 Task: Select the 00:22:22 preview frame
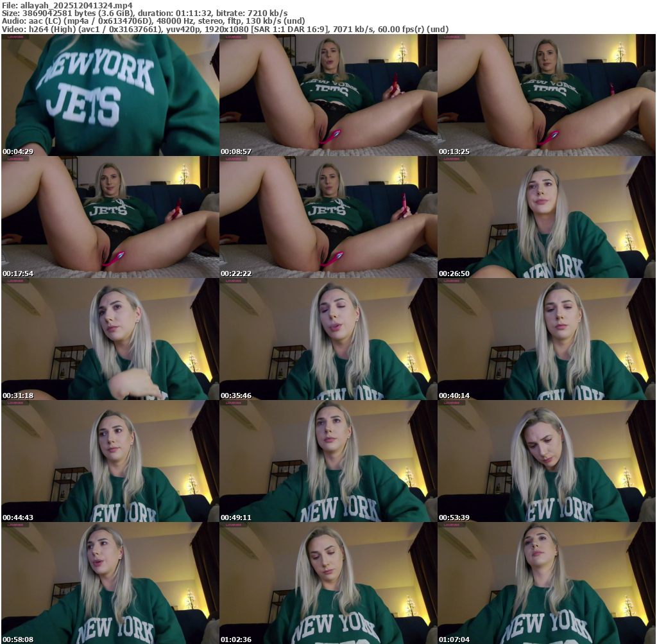click(x=328, y=217)
